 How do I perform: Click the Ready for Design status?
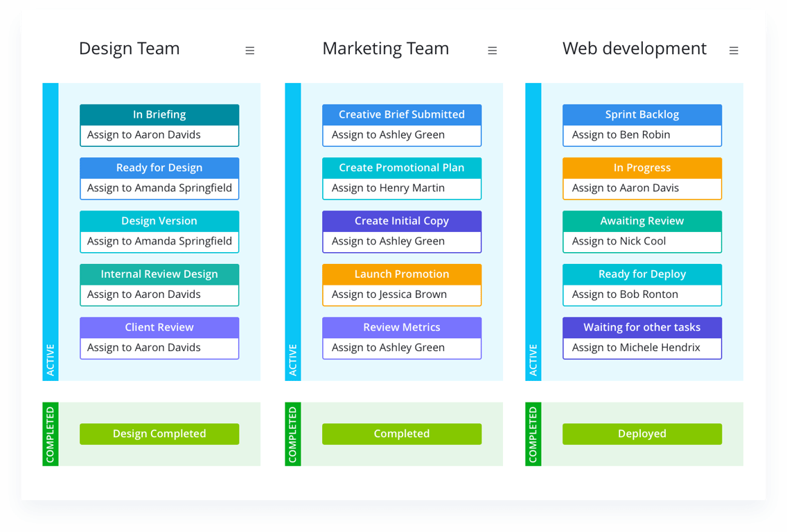click(x=159, y=168)
